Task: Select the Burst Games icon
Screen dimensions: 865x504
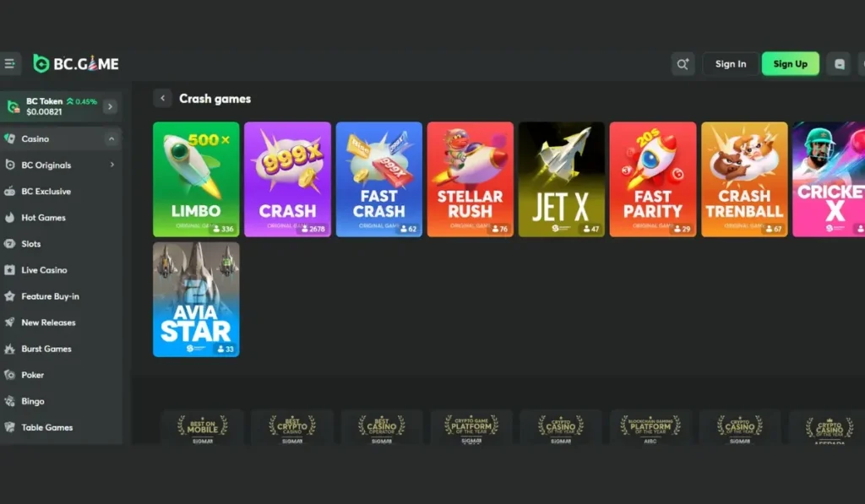Action: (11, 349)
